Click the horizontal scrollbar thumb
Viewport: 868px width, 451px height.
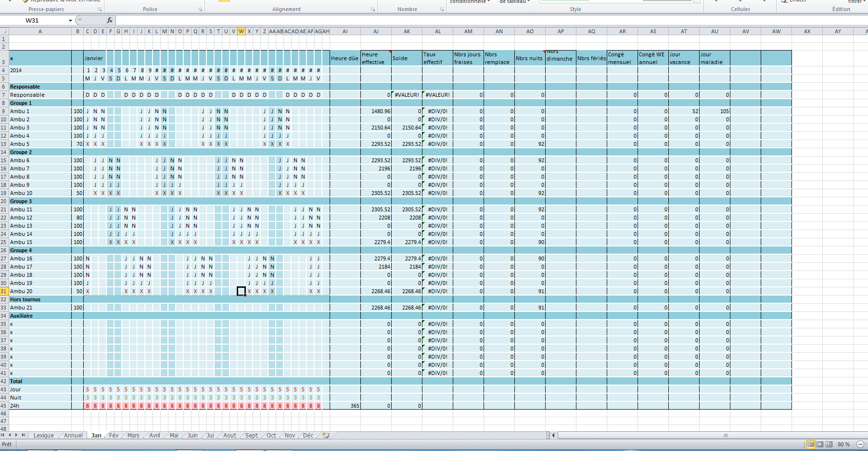[x=726, y=435]
